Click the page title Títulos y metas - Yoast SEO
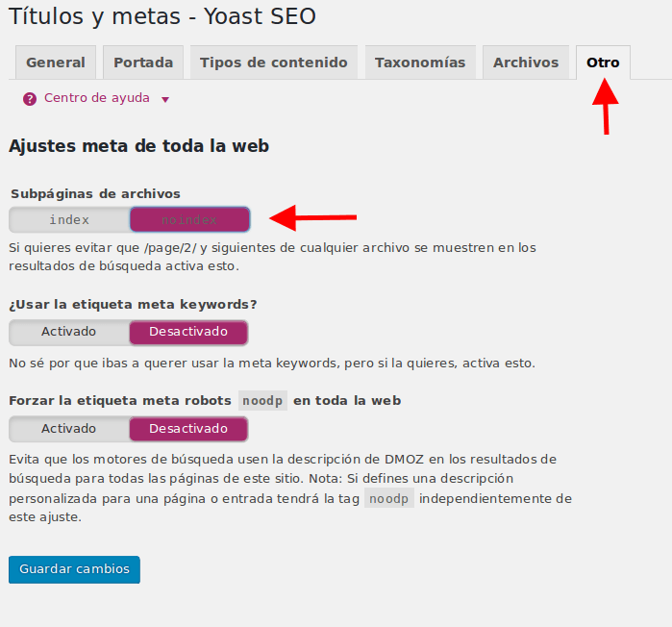The width and height of the screenshot is (672, 627). click(x=162, y=16)
